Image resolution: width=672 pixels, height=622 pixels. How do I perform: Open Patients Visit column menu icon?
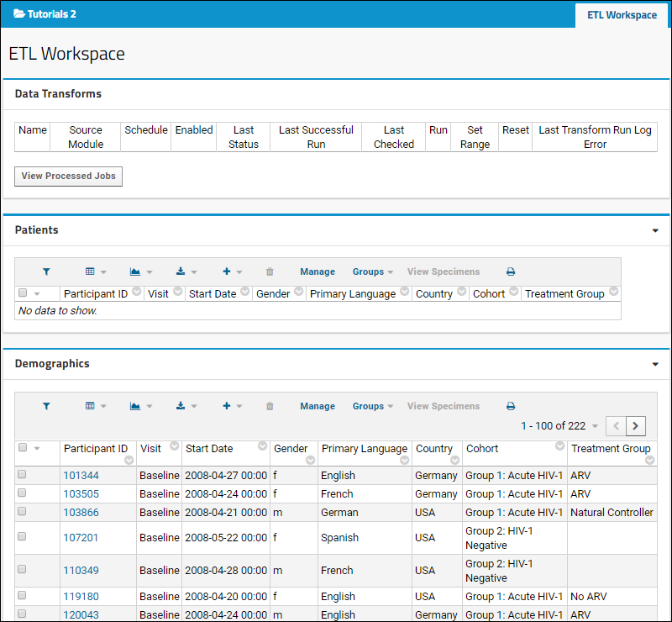pos(177,292)
